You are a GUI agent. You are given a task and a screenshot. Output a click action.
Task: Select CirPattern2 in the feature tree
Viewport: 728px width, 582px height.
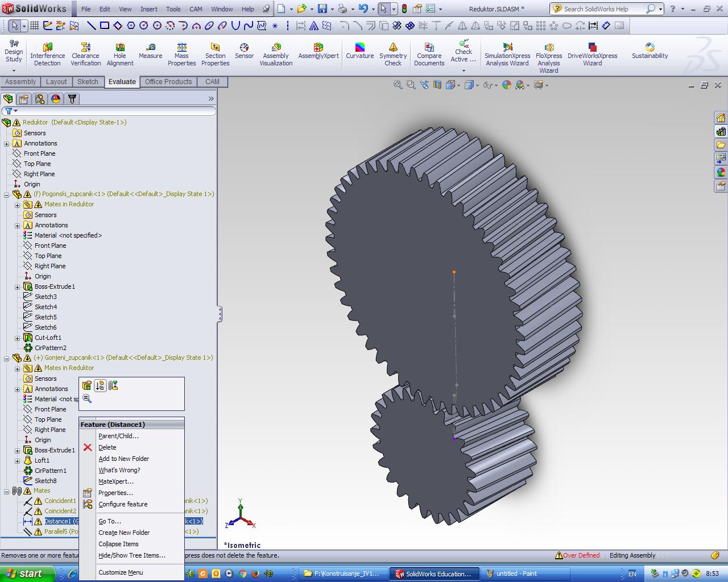tap(50, 348)
